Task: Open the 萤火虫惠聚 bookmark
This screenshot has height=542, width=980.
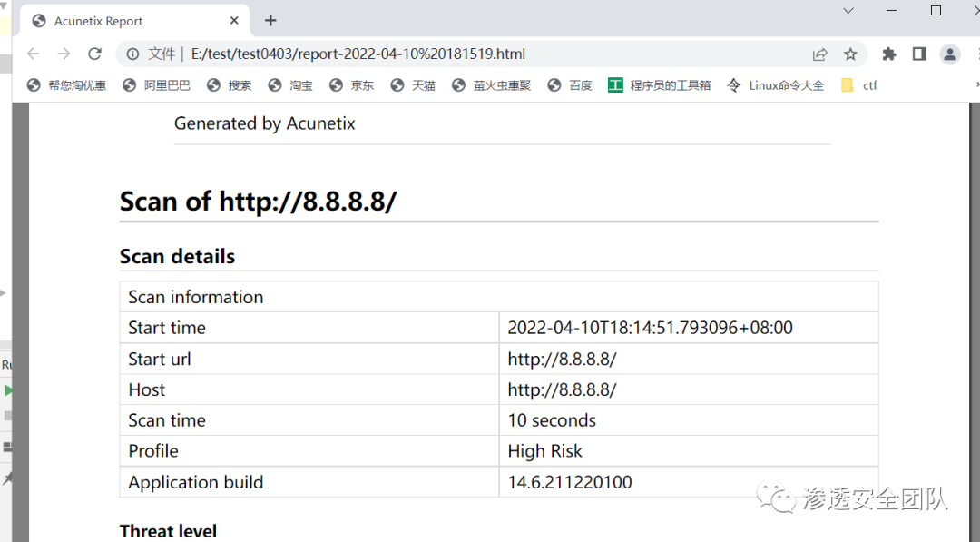Action: click(x=492, y=85)
